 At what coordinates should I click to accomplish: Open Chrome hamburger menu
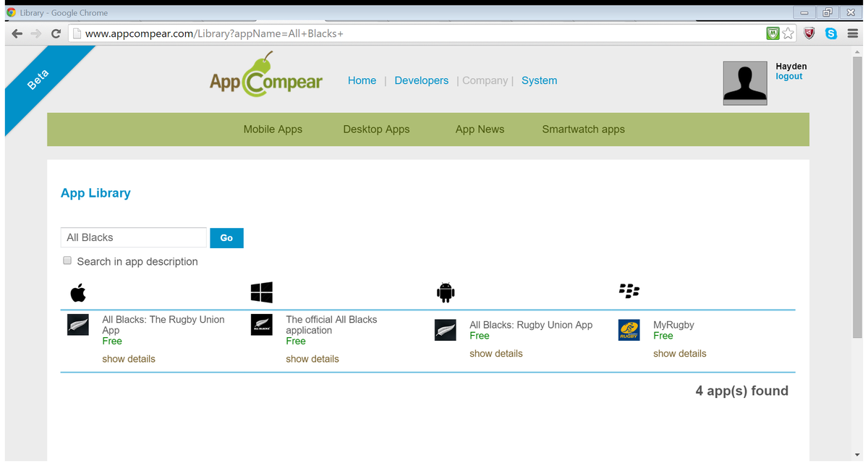[851, 33]
